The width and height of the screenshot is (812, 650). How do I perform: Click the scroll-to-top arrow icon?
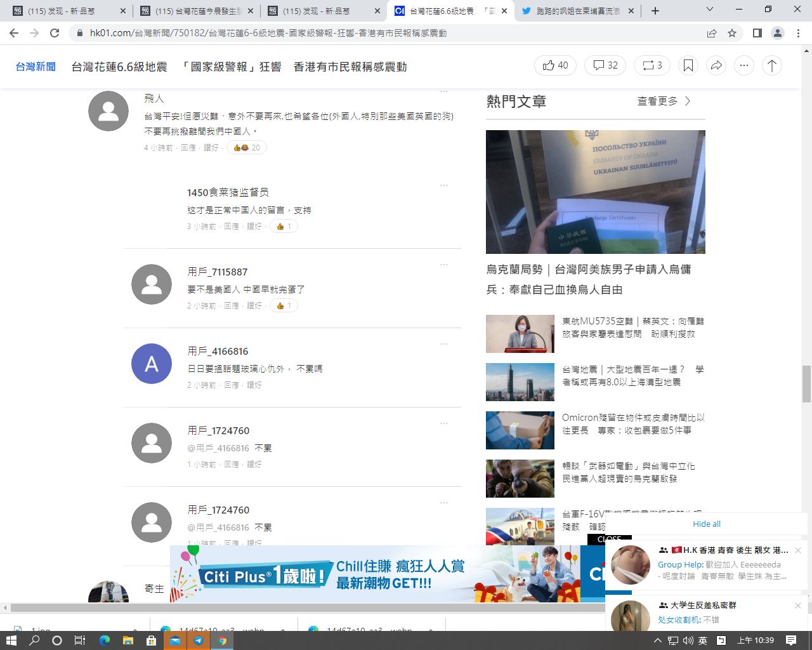[x=772, y=65]
